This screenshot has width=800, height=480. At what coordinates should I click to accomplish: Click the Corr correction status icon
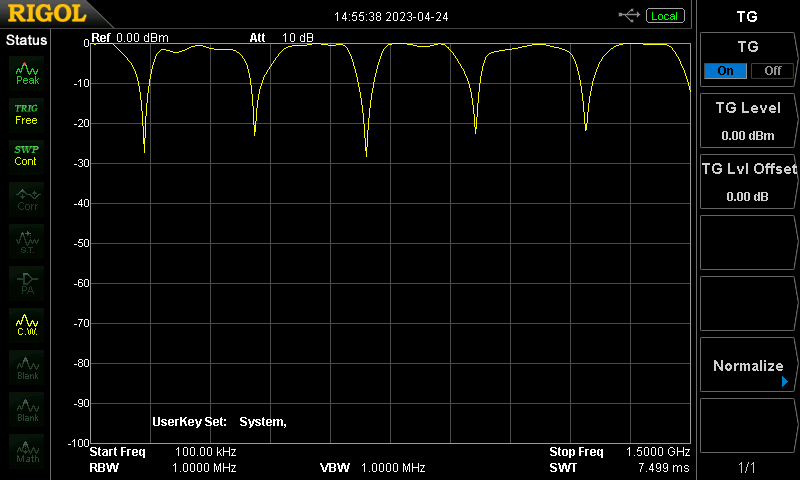pyautogui.click(x=27, y=198)
